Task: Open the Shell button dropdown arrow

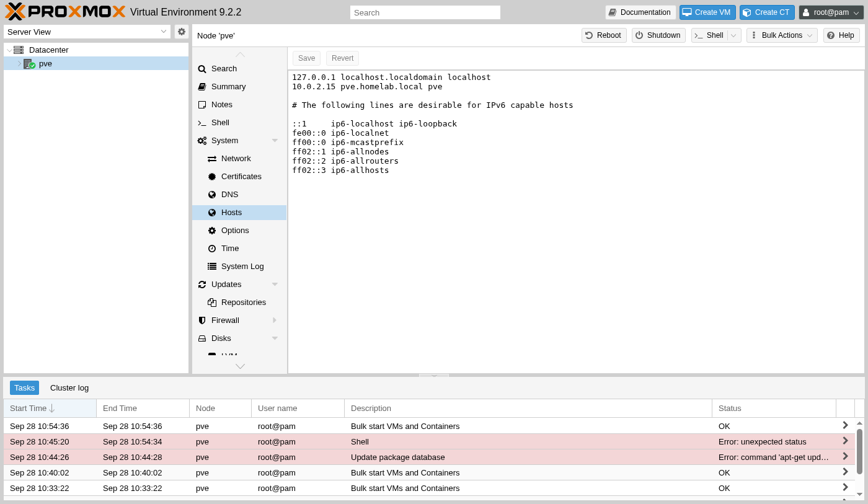Action: pyautogui.click(x=733, y=35)
